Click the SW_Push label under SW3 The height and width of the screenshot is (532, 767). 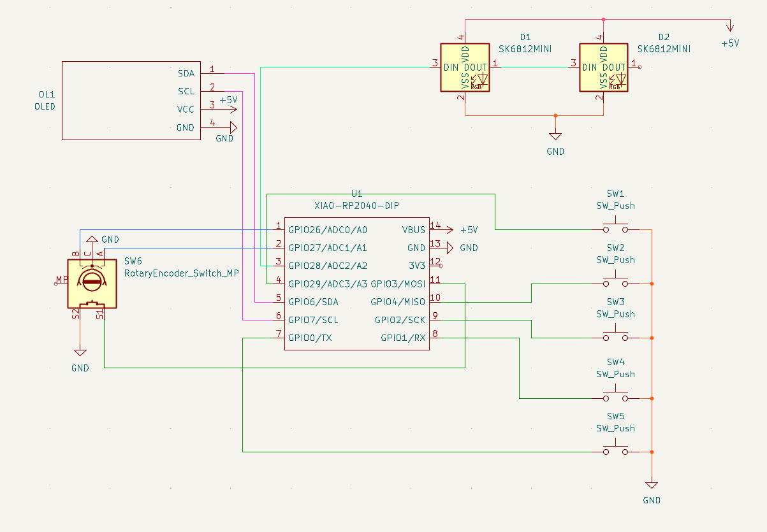coord(616,313)
